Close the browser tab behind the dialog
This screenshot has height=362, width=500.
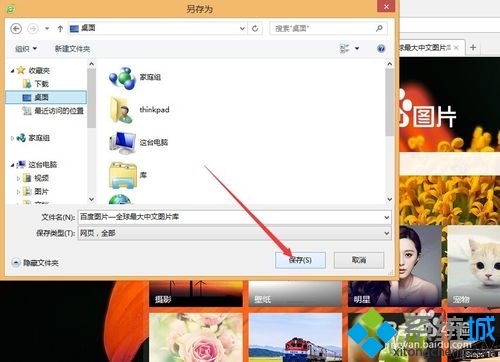pos(456,48)
